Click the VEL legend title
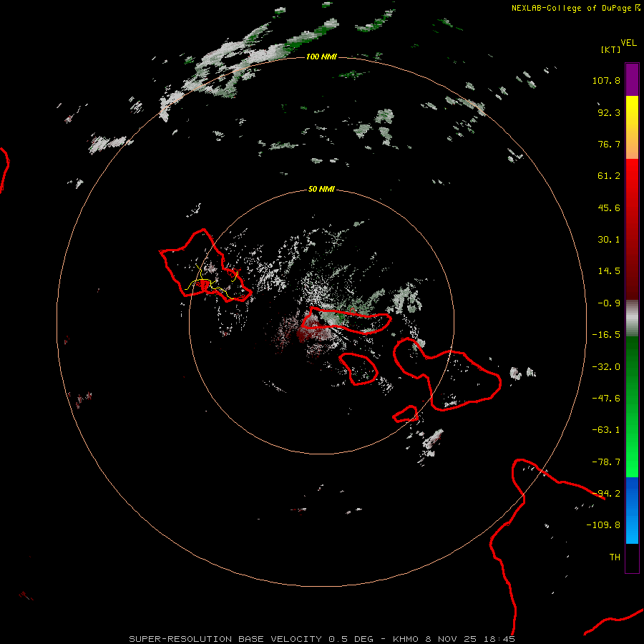This screenshot has height=644, width=644. [x=629, y=43]
